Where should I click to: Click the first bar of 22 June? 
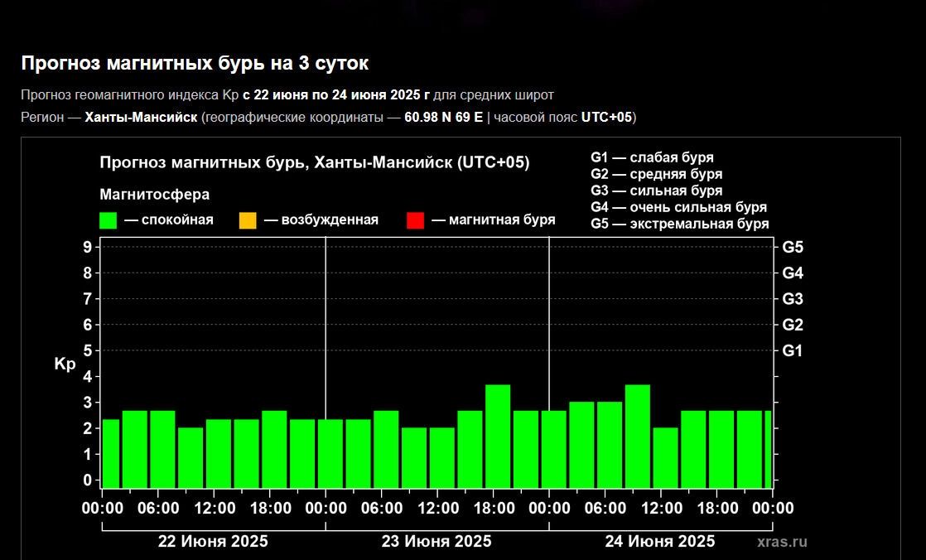111,453
